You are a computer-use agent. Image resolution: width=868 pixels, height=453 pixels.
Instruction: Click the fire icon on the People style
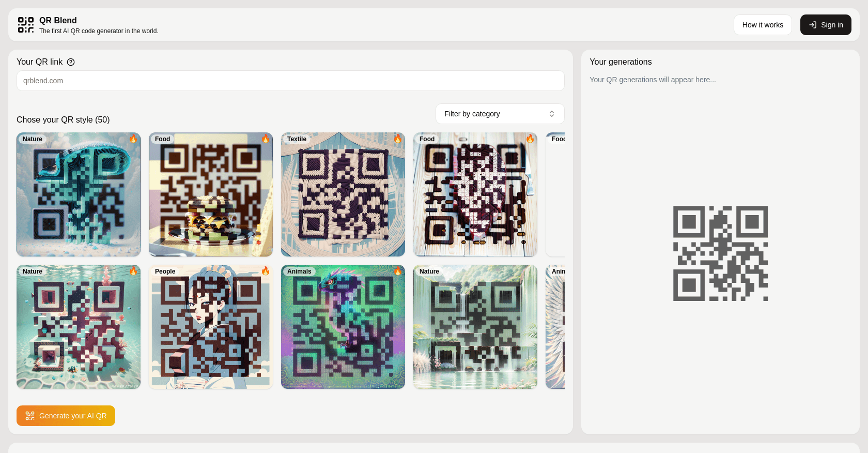(x=266, y=271)
